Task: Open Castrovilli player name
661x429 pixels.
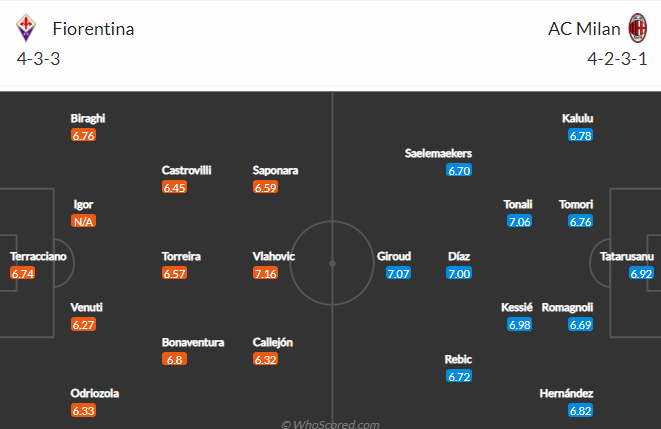Action: click(x=186, y=170)
